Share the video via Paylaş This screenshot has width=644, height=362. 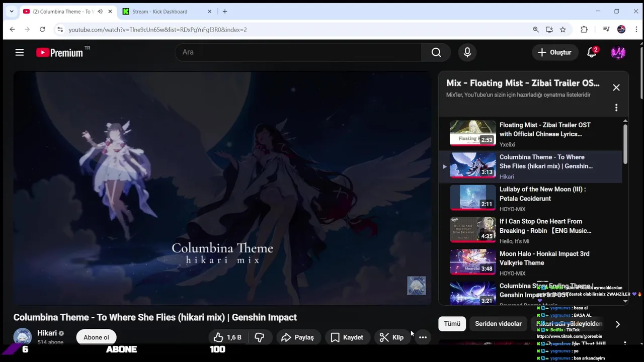click(x=297, y=337)
